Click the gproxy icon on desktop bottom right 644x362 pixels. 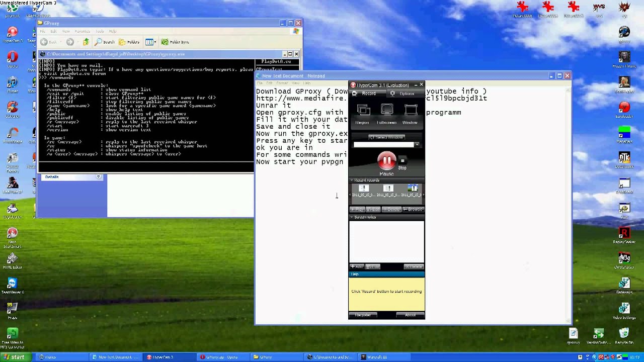[573, 336]
